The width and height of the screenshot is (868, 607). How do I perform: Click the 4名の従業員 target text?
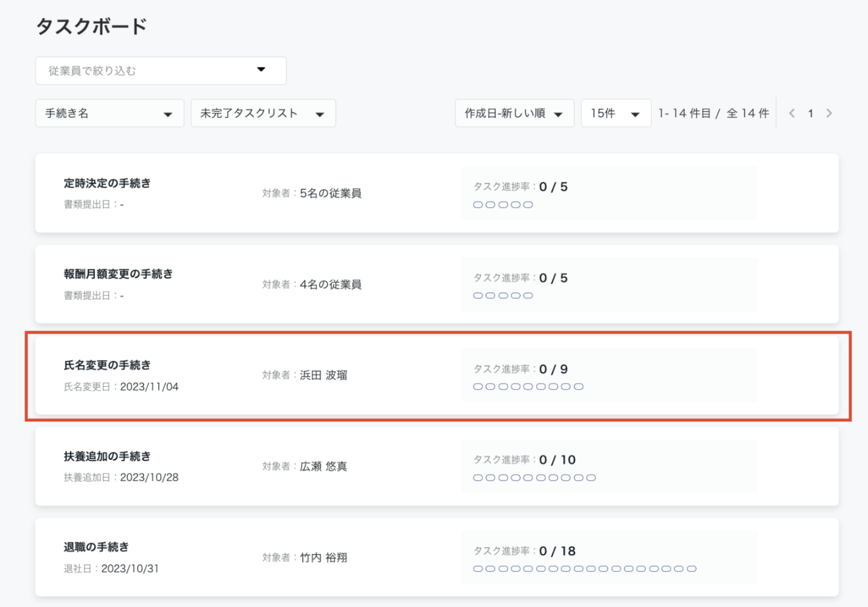click(x=331, y=284)
